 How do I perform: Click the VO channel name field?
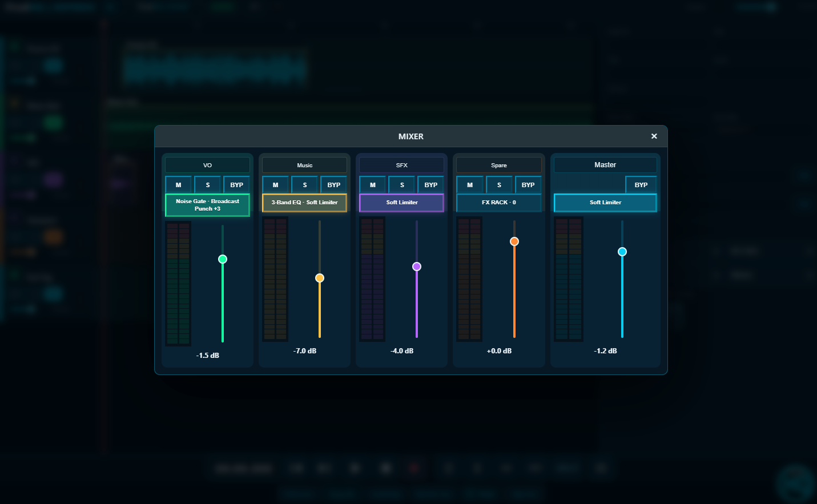point(208,165)
